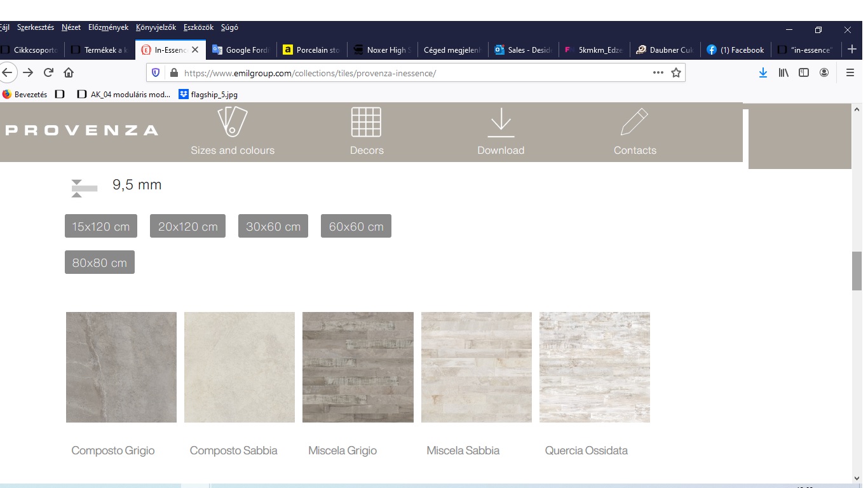Click the Quercia Ossidata label

click(587, 451)
